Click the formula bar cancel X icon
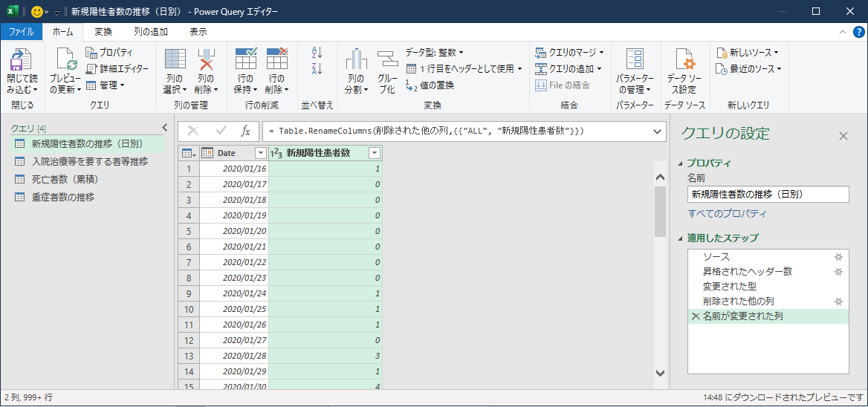 click(x=193, y=131)
